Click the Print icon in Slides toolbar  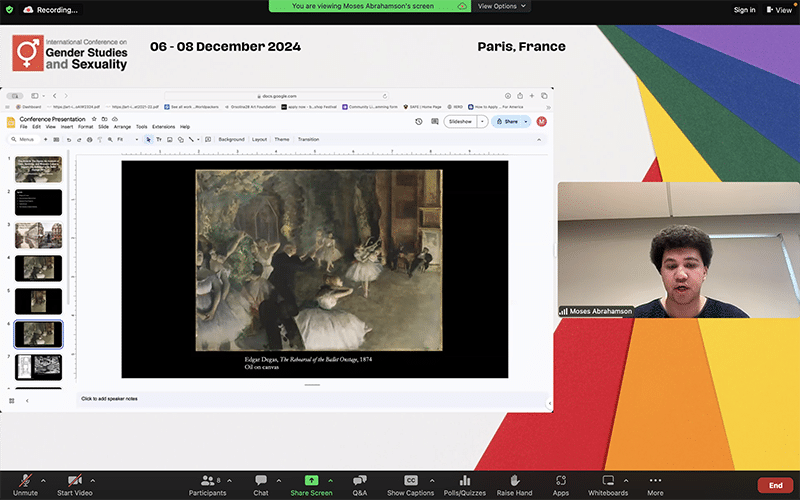tap(89, 139)
